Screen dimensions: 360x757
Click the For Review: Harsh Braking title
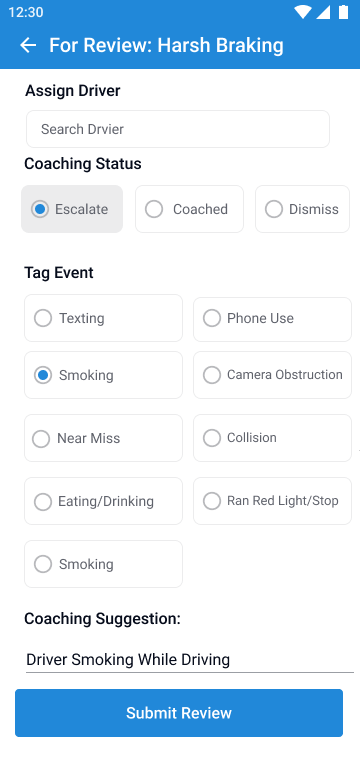166,45
